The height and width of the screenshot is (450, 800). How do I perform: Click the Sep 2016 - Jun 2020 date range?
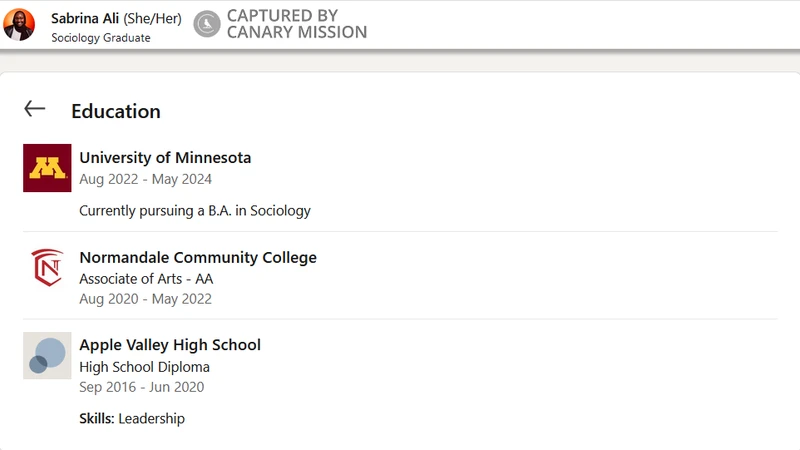(141, 387)
